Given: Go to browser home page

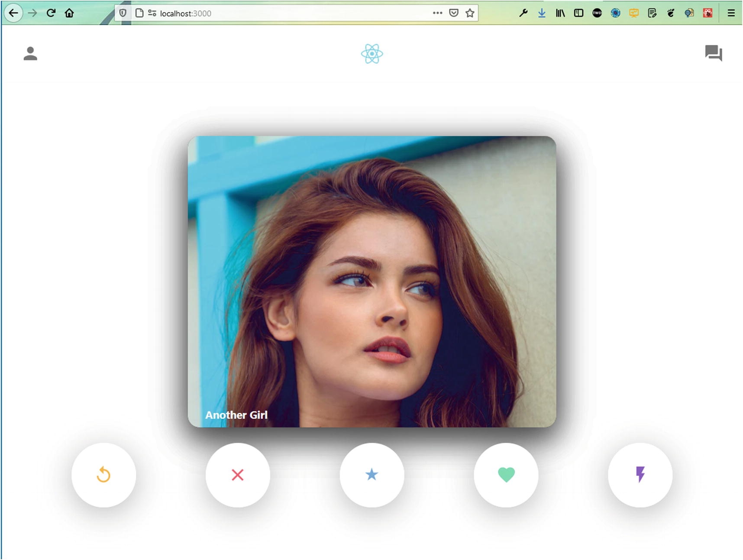Looking at the screenshot, I should click(x=69, y=13).
